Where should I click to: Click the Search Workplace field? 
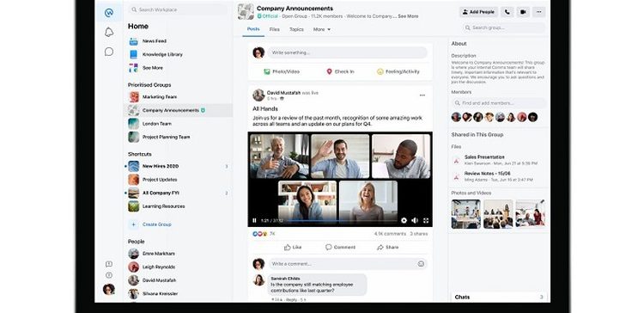tap(178, 9)
